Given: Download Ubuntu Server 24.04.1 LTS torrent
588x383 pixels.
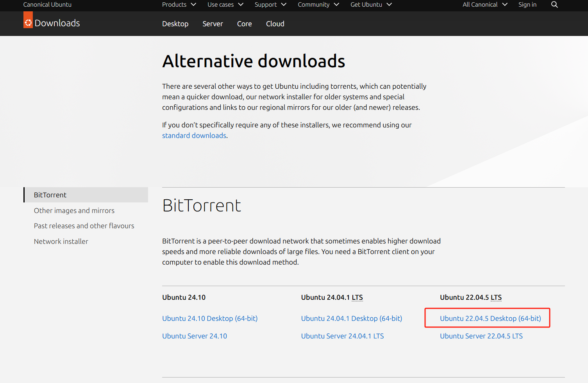Looking at the screenshot, I should pyautogui.click(x=342, y=336).
